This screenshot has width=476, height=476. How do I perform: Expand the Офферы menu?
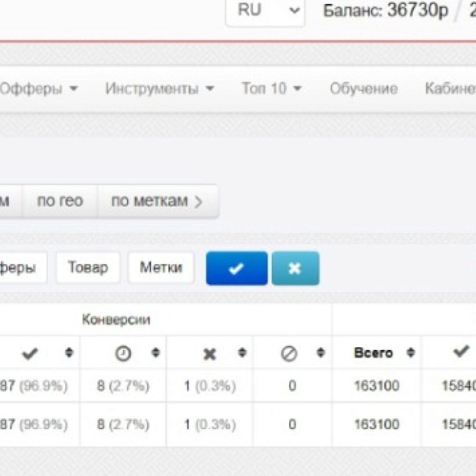pyautogui.click(x=39, y=89)
